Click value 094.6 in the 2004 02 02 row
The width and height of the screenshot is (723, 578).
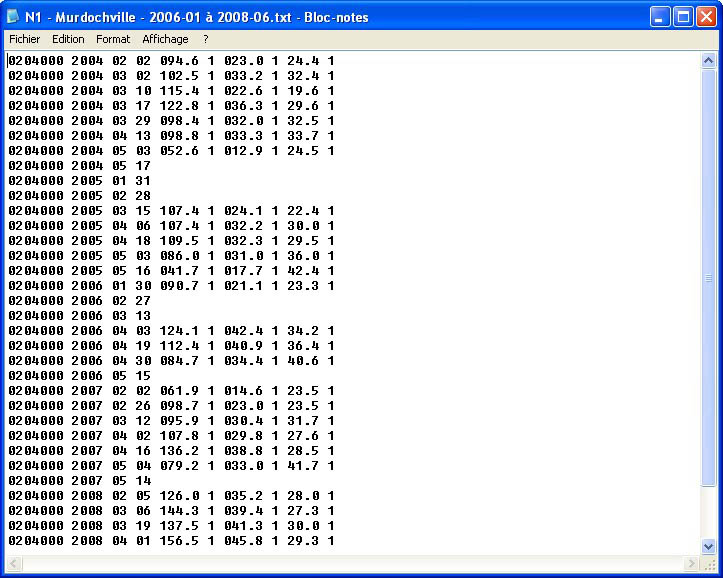(x=179, y=61)
